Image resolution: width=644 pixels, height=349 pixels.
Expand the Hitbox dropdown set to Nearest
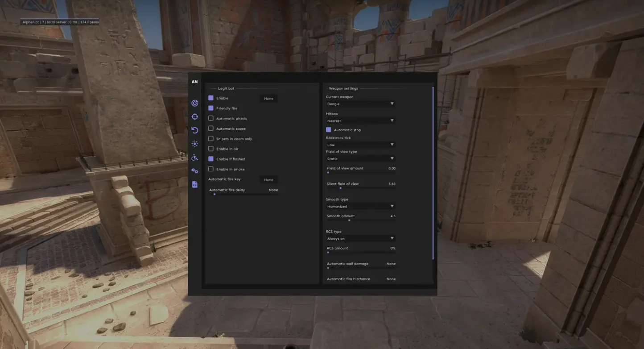point(360,120)
